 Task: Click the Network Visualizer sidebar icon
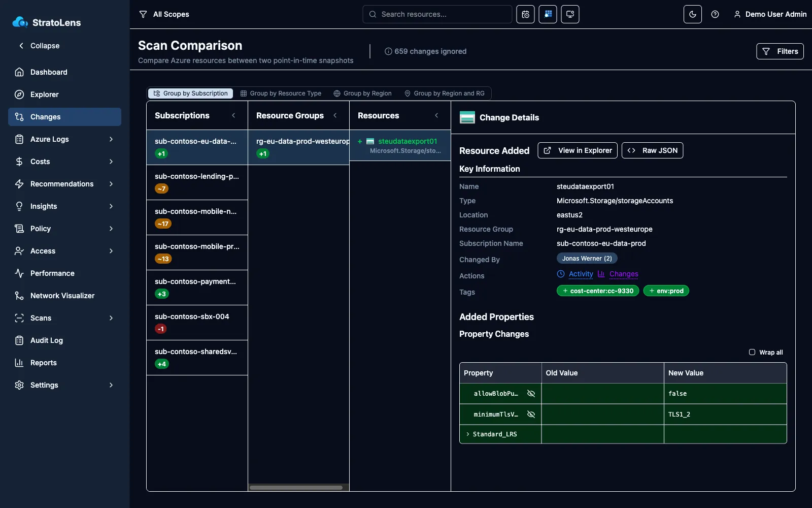pyautogui.click(x=19, y=296)
